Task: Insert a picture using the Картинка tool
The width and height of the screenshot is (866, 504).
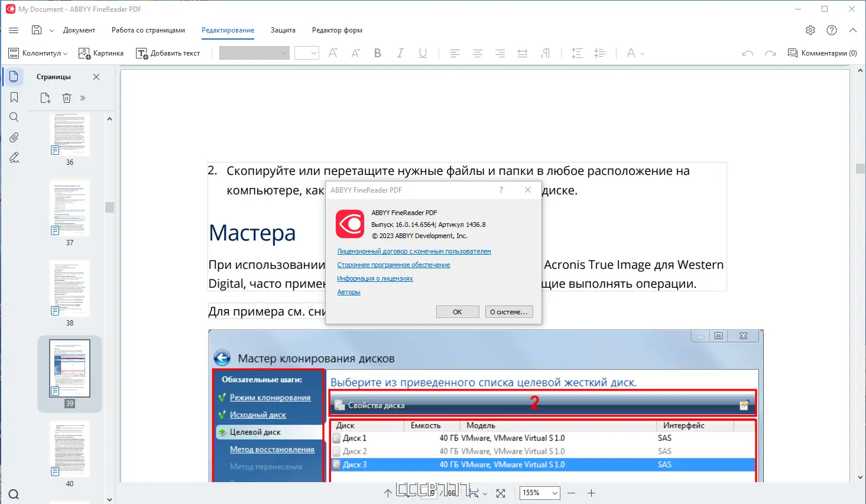Action: tap(100, 53)
